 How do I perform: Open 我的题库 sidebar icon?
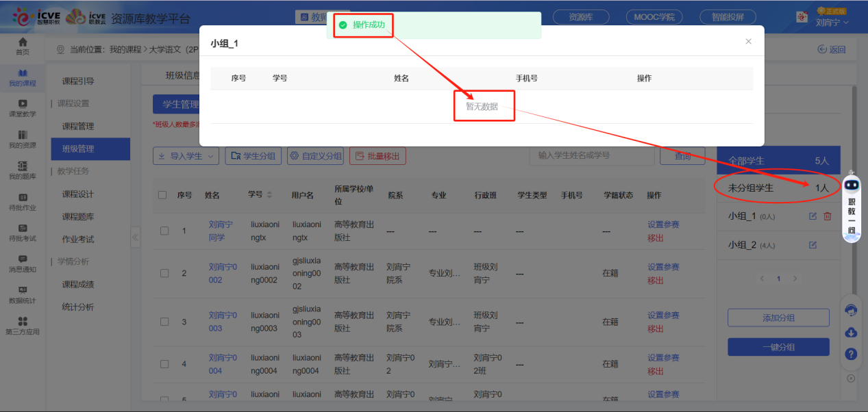23,170
